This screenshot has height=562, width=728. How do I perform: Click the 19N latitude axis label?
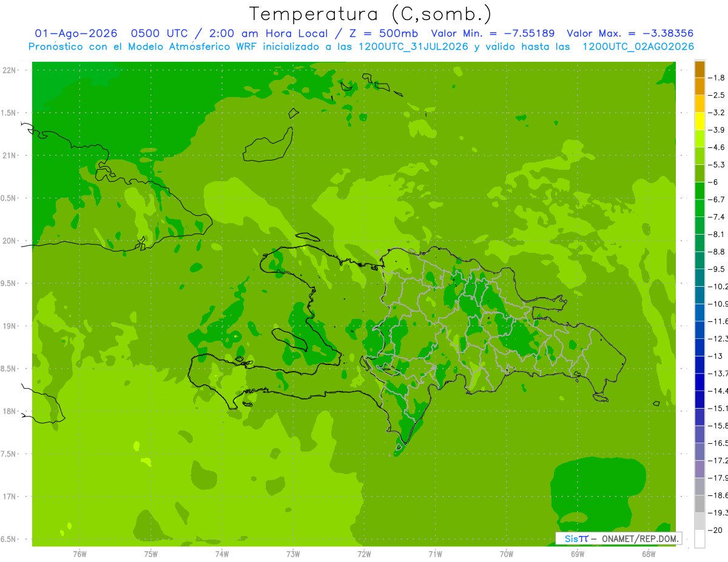click(10, 326)
